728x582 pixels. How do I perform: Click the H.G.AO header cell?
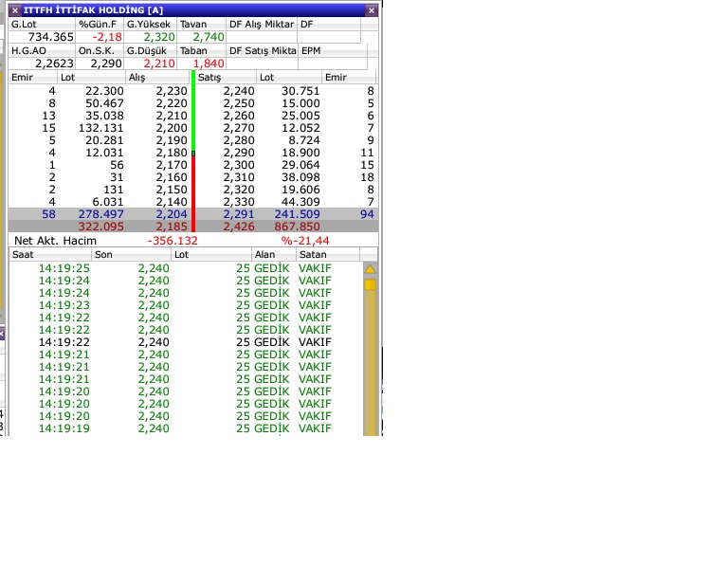pos(42,50)
